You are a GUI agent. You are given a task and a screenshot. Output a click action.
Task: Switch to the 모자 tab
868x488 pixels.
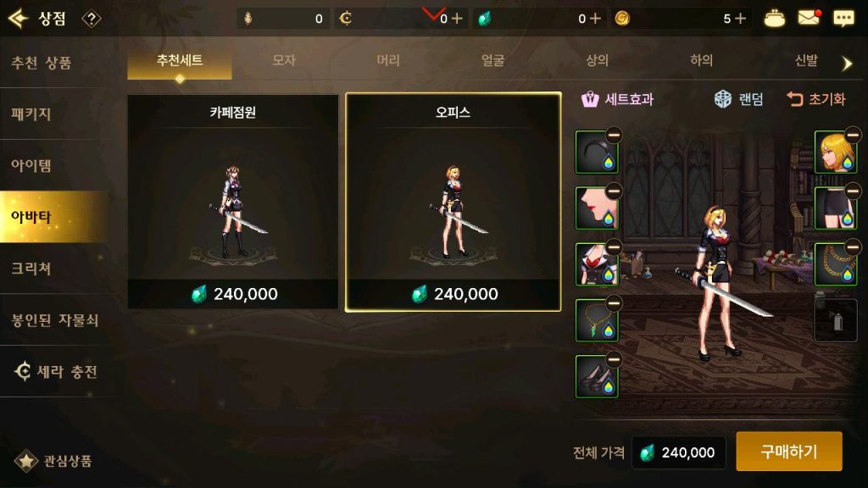(x=284, y=60)
